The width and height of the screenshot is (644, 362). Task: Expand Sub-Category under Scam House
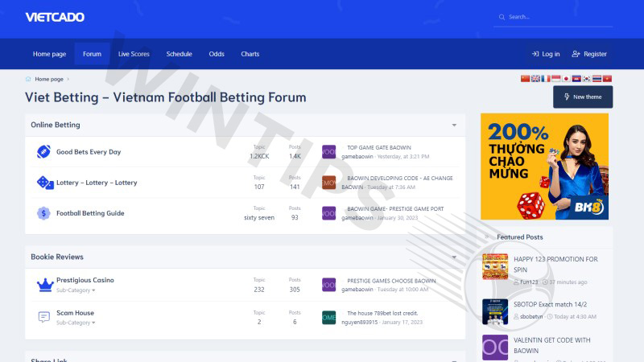76,323
